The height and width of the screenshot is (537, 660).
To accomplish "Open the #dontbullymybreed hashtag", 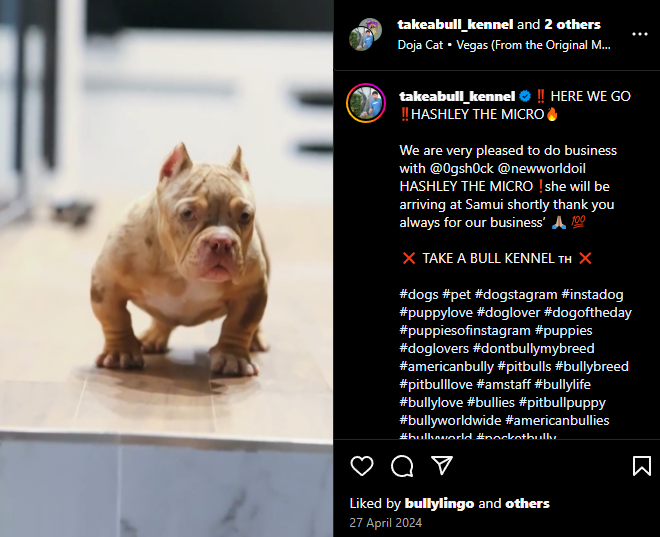I will tap(533, 348).
